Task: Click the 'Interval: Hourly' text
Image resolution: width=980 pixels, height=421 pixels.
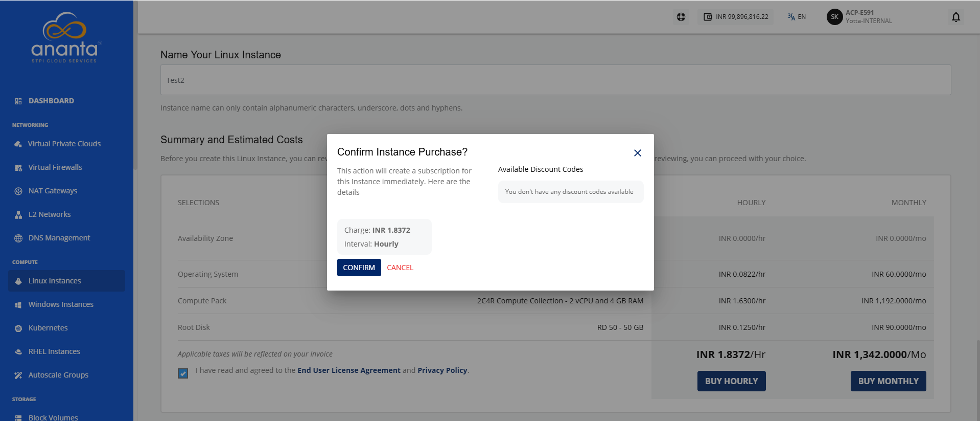Action: tap(371, 244)
